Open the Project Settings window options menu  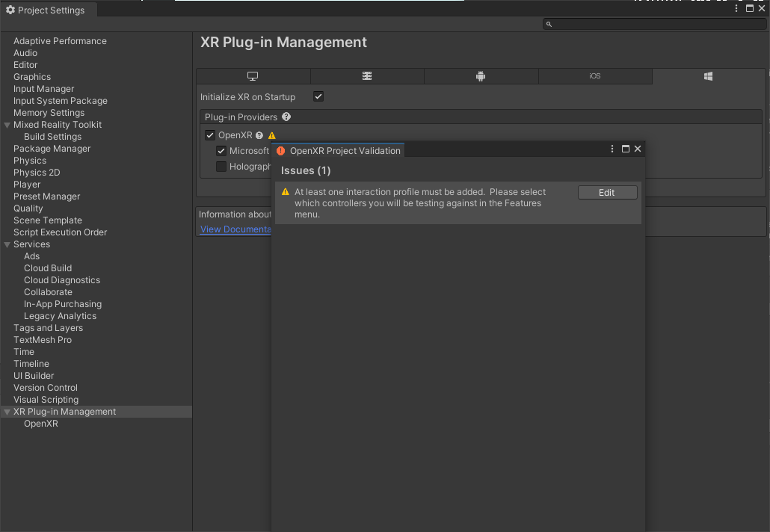736,9
